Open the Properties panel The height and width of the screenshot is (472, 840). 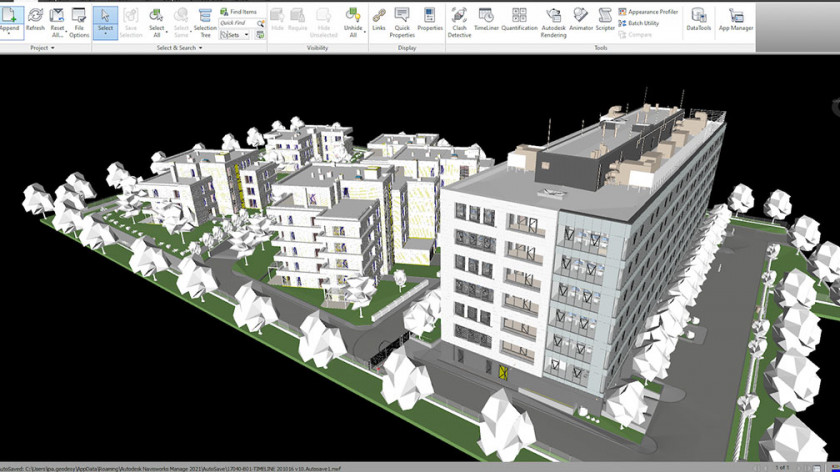tap(430, 19)
